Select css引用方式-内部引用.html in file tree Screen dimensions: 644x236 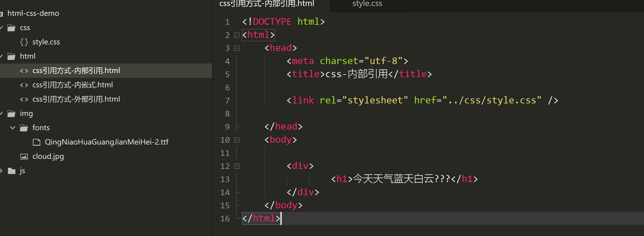(76, 71)
